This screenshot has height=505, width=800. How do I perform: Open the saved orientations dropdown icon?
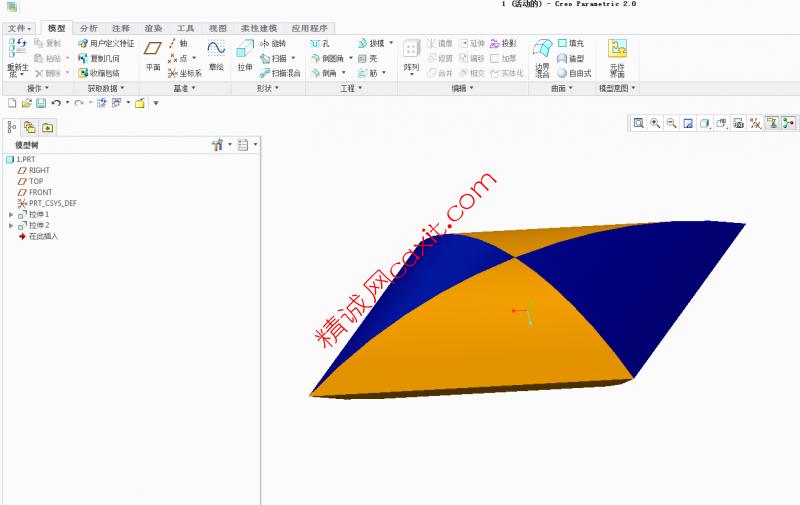(x=721, y=123)
